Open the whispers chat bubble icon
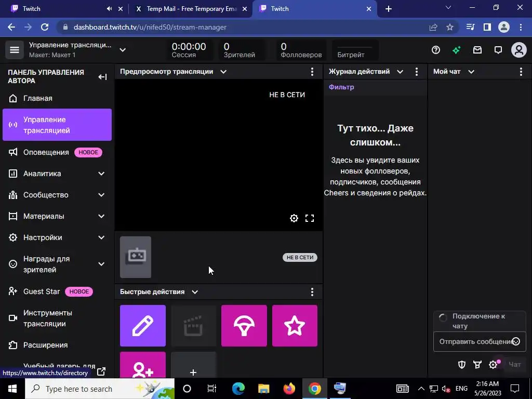Image resolution: width=532 pixels, height=399 pixels. [x=498, y=50]
